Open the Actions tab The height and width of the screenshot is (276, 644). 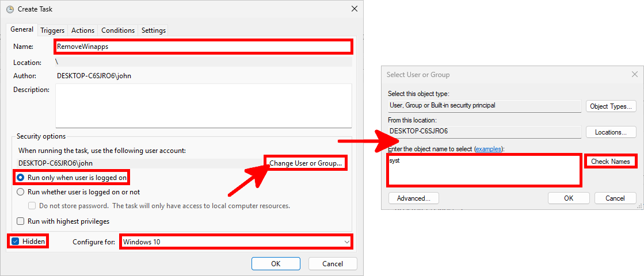[x=83, y=30]
